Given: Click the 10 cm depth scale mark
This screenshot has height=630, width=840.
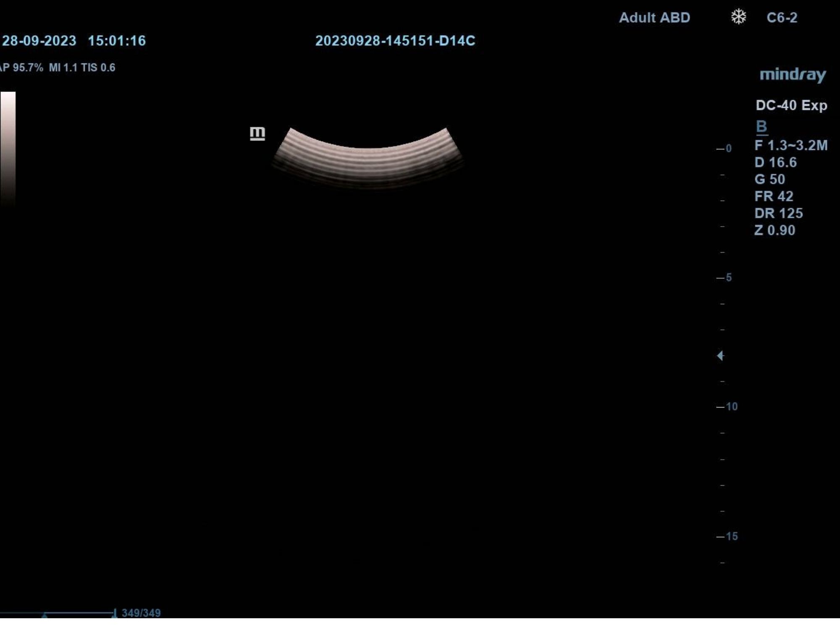Looking at the screenshot, I should point(731,406).
